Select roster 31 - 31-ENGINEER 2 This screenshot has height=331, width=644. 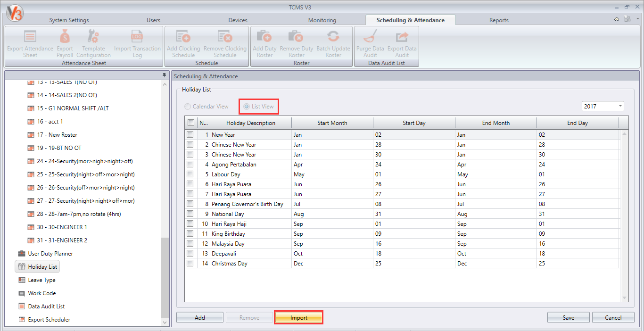click(x=57, y=240)
